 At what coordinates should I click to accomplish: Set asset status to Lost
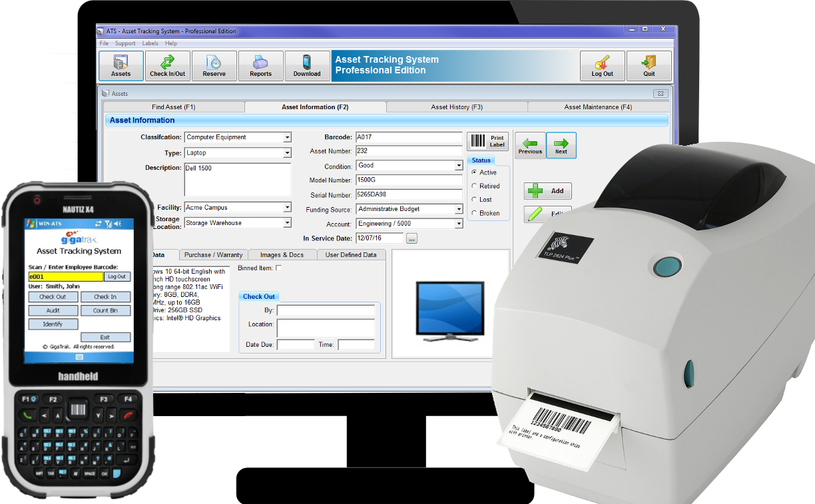[x=474, y=200]
